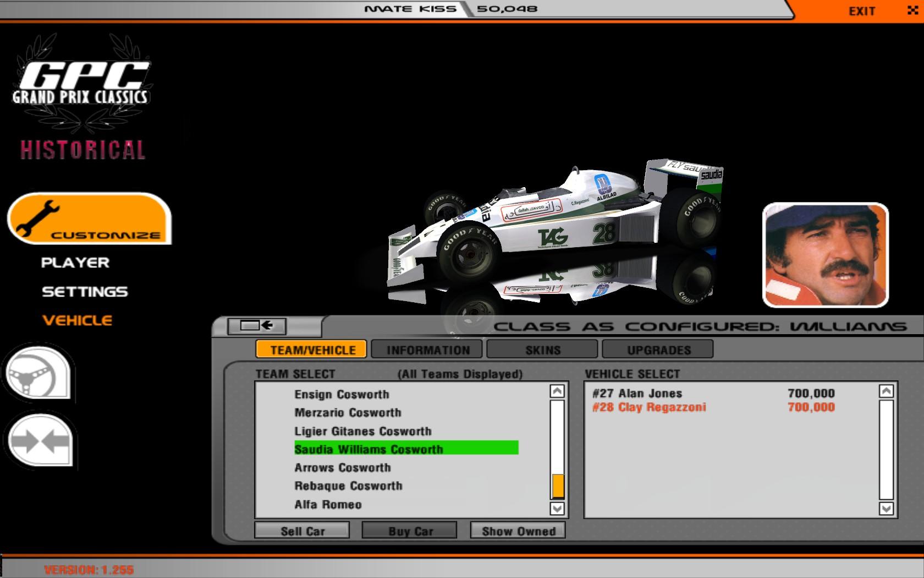Viewport: 924px width, 578px height.
Task: Click the EXIT button
Action: pyautogui.click(x=862, y=11)
